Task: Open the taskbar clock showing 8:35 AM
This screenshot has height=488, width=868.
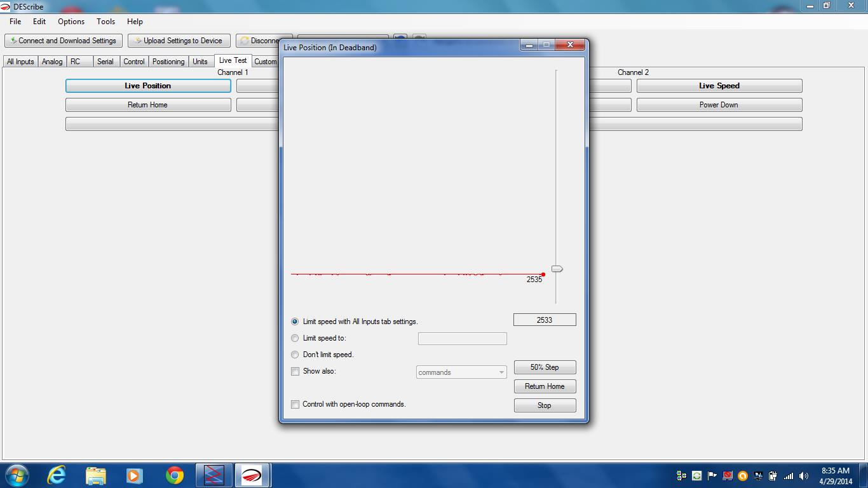Action: coord(836,476)
